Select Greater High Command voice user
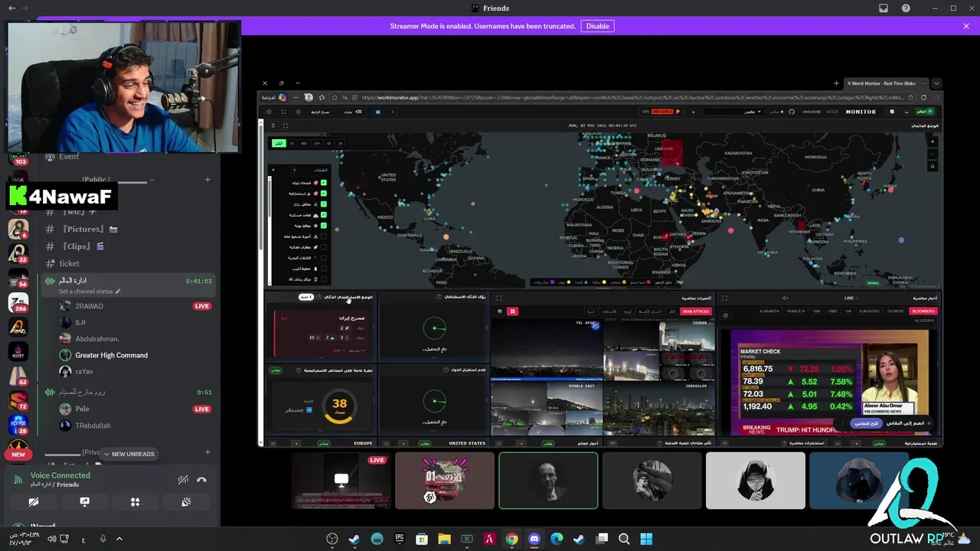Screen dimensions: 980x551 point(112,355)
